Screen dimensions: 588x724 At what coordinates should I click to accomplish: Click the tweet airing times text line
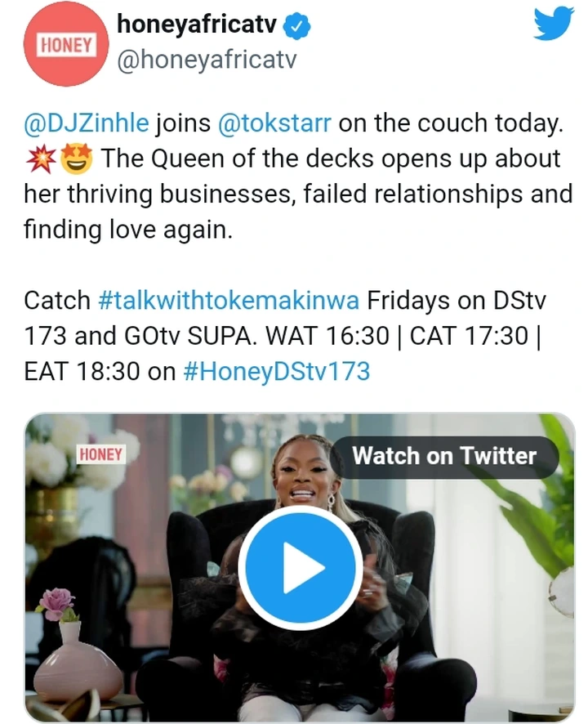click(x=283, y=336)
